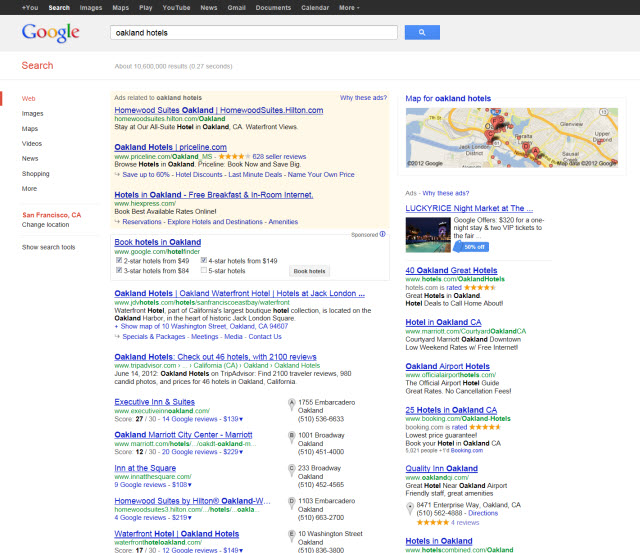Open TripAdvisor Oakland Hotels result

click(216, 357)
